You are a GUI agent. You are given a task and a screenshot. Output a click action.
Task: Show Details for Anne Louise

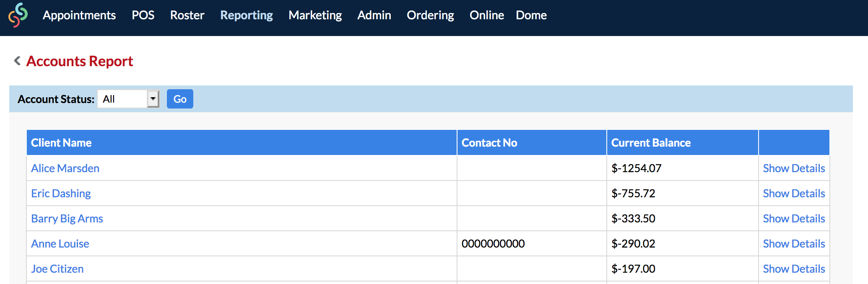[794, 243]
